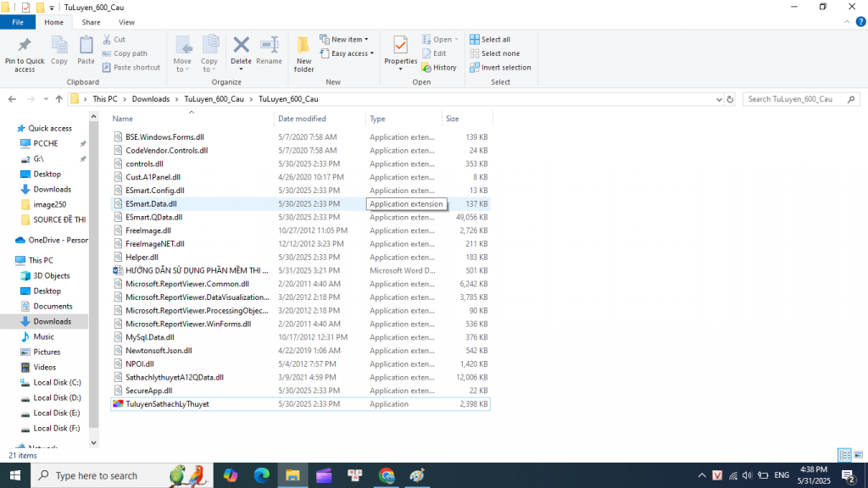This screenshot has height=488, width=868.
Task: Open the File menu
Action: point(18,22)
